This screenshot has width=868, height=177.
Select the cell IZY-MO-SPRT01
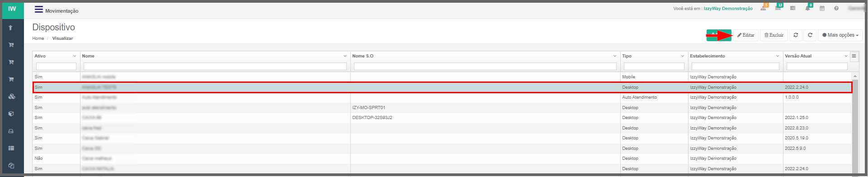(x=369, y=108)
